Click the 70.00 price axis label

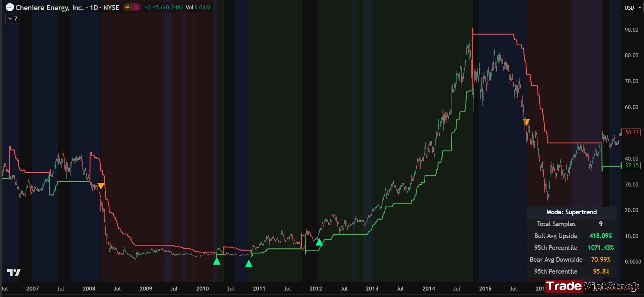631,81
